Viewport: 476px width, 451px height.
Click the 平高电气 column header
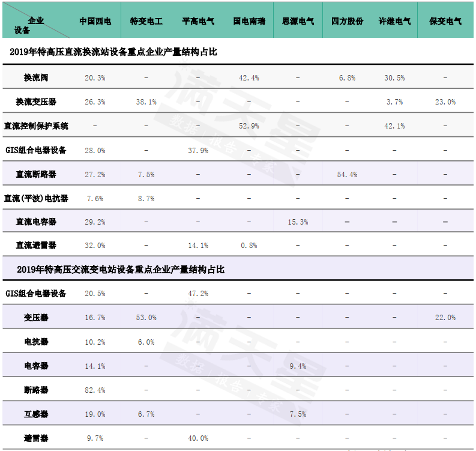[x=198, y=21]
